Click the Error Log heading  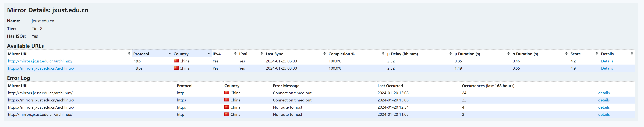tap(19, 78)
